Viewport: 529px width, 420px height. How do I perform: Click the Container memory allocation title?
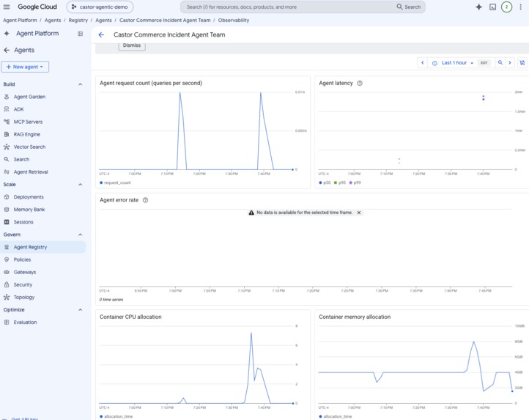coord(355,317)
